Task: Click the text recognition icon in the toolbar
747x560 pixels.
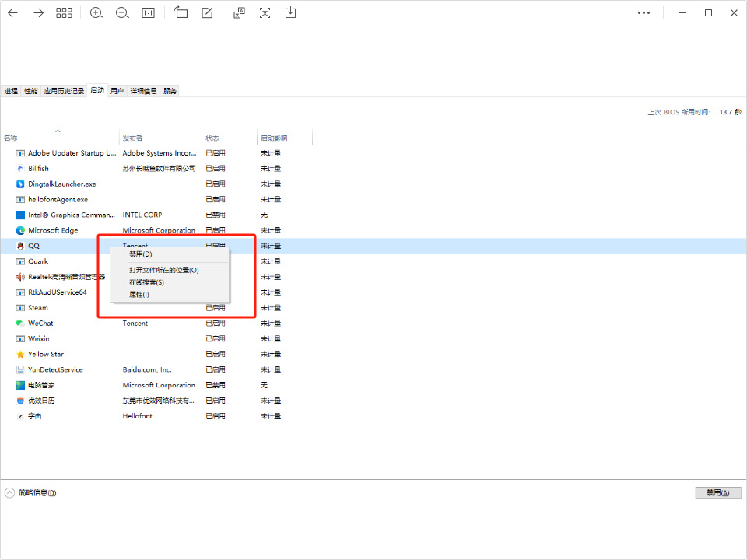Action: [265, 13]
